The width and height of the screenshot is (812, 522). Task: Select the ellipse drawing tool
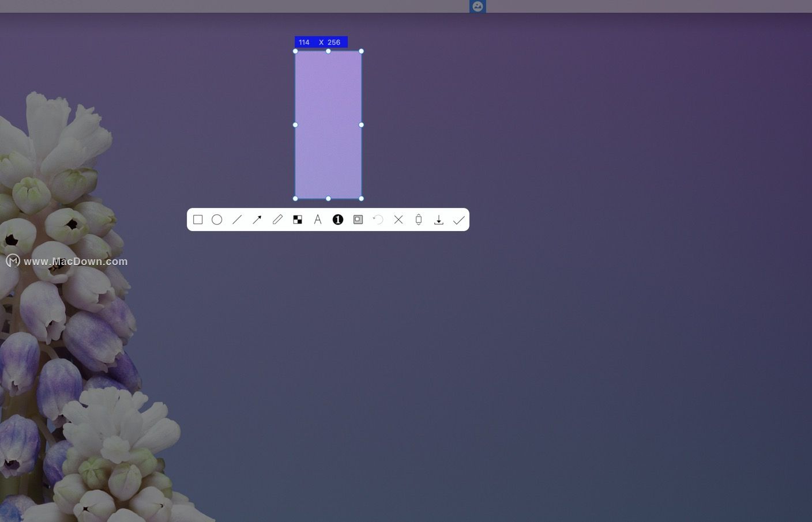coord(217,220)
